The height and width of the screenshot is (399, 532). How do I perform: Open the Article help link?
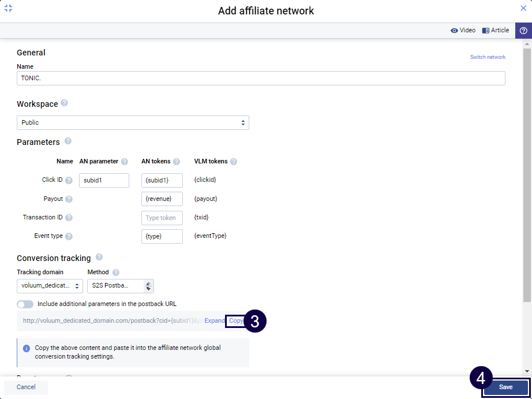click(x=496, y=31)
